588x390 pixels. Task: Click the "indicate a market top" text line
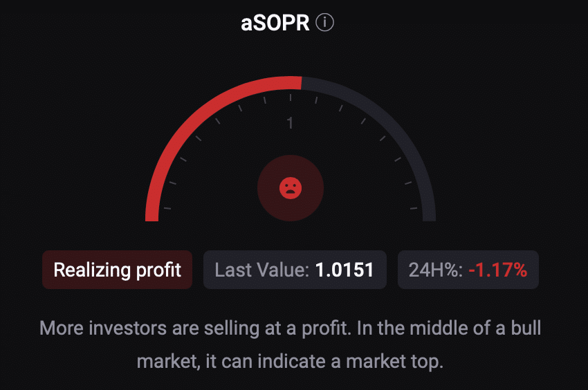click(291, 362)
